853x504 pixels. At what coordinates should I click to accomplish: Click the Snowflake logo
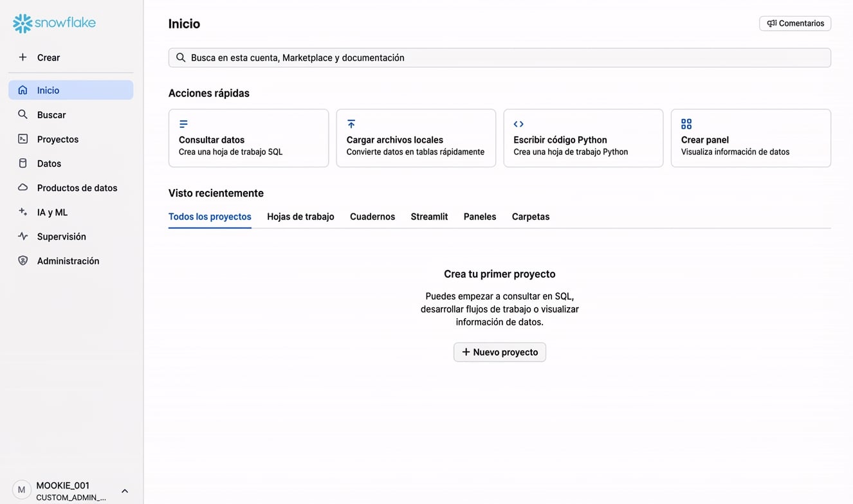pos(54,23)
